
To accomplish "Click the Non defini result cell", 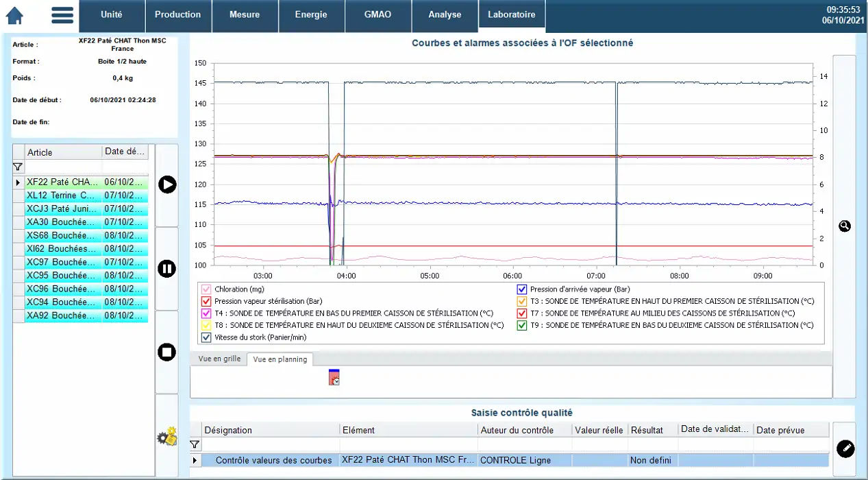I will tap(653, 460).
